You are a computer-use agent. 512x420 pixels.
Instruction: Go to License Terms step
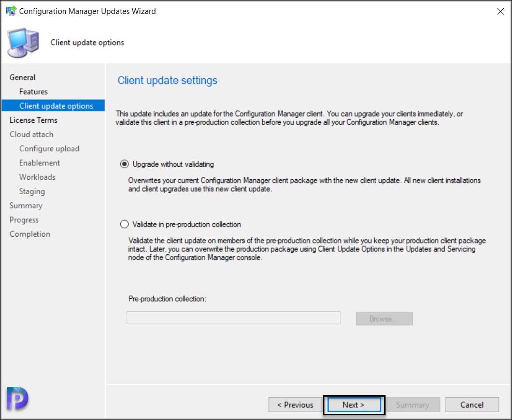pos(33,120)
